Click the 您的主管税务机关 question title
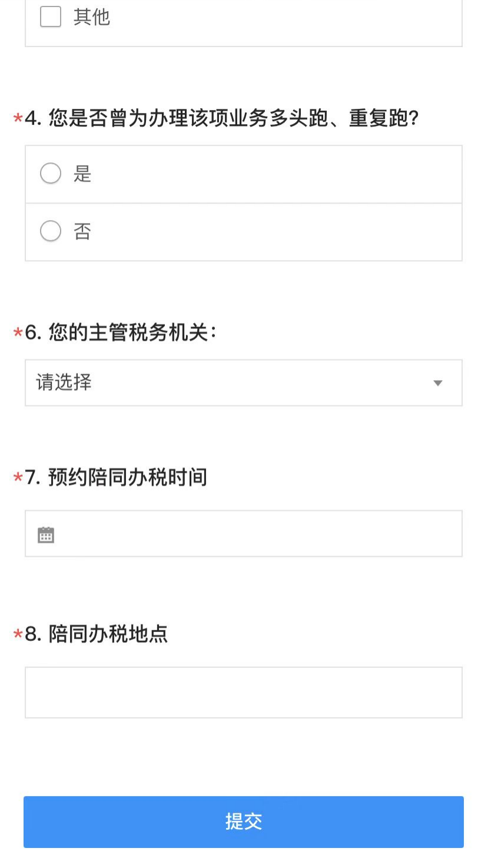Image resolution: width=488 pixels, height=868 pixels. [121, 332]
